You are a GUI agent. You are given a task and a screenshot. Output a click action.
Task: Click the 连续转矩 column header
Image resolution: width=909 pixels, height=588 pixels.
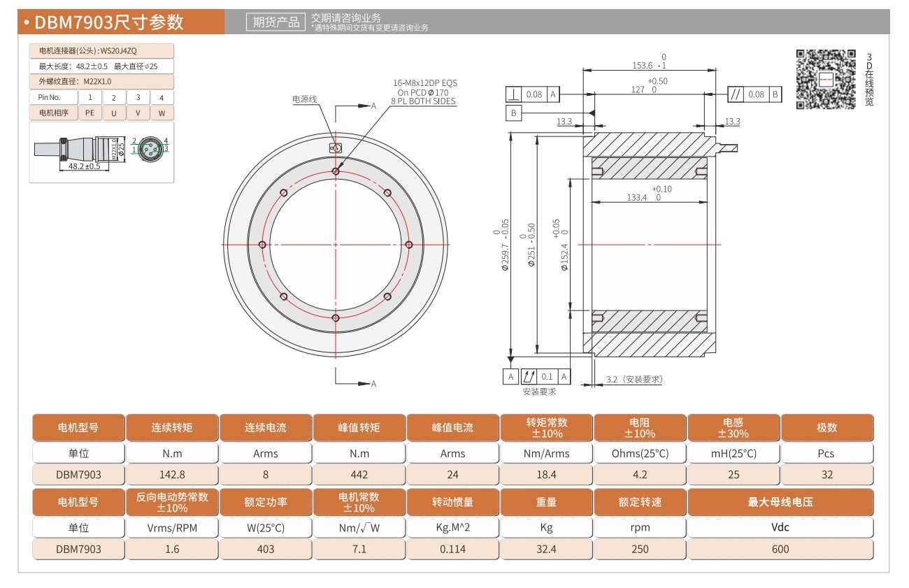click(x=172, y=427)
